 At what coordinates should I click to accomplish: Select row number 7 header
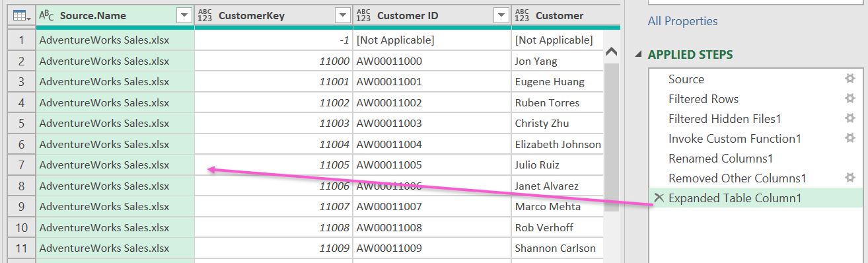click(22, 165)
